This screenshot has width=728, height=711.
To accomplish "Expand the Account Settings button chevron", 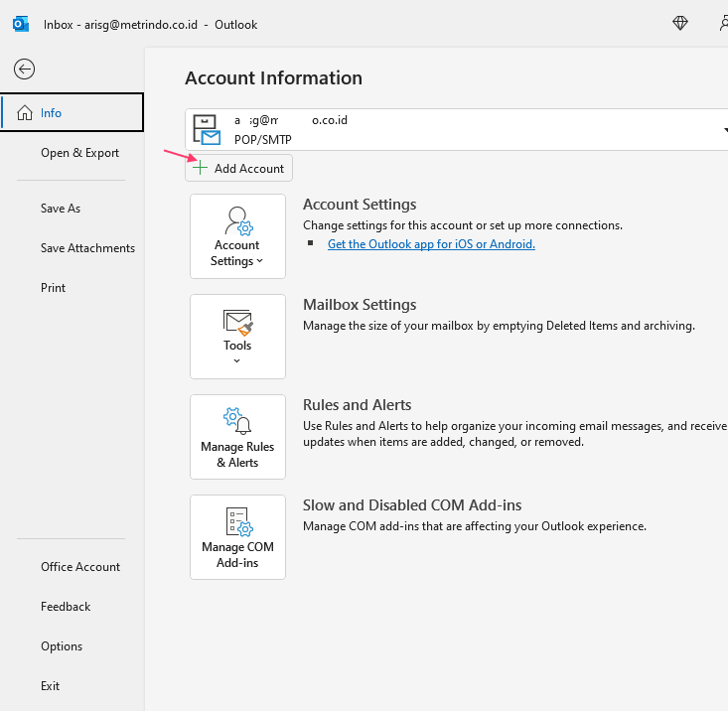I will point(259,261).
